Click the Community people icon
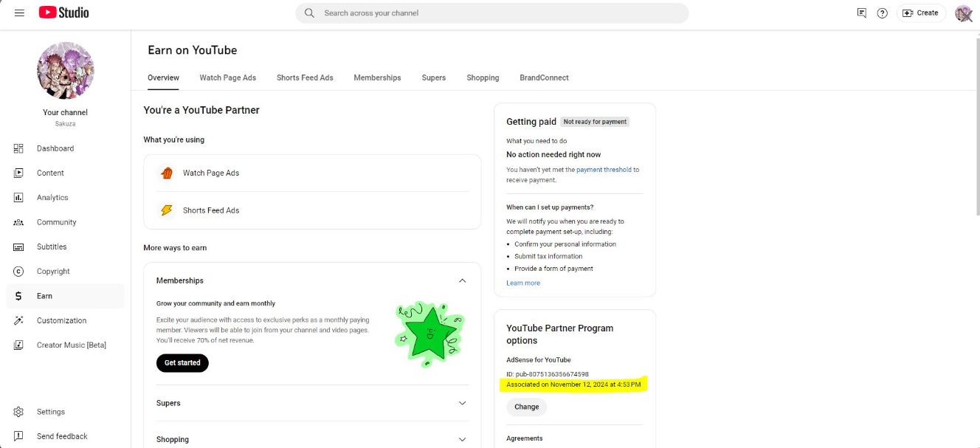 (19, 222)
